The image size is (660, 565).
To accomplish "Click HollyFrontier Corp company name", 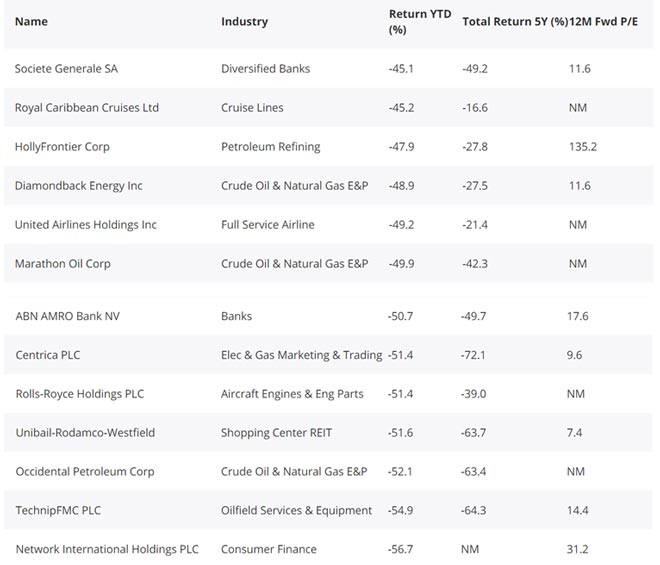I will pos(62,147).
